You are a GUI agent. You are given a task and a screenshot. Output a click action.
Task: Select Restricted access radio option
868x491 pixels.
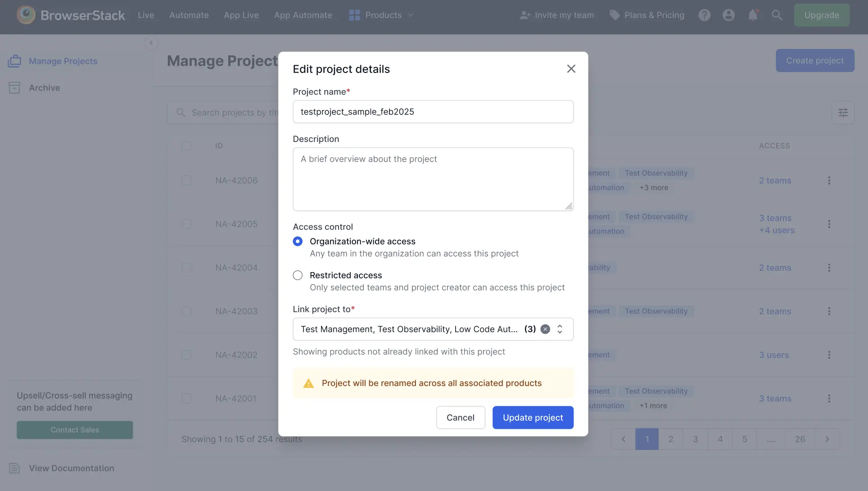tap(298, 275)
